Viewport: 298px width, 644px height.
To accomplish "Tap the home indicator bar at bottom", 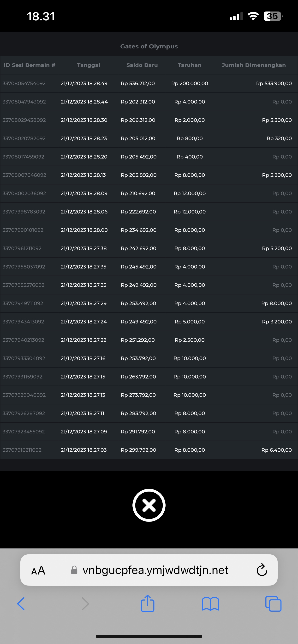I will click(x=149, y=636).
